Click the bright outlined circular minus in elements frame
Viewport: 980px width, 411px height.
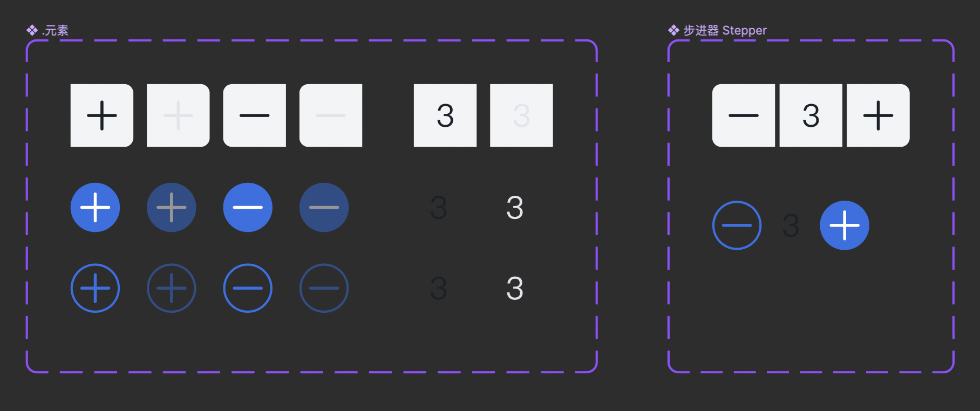tap(248, 288)
